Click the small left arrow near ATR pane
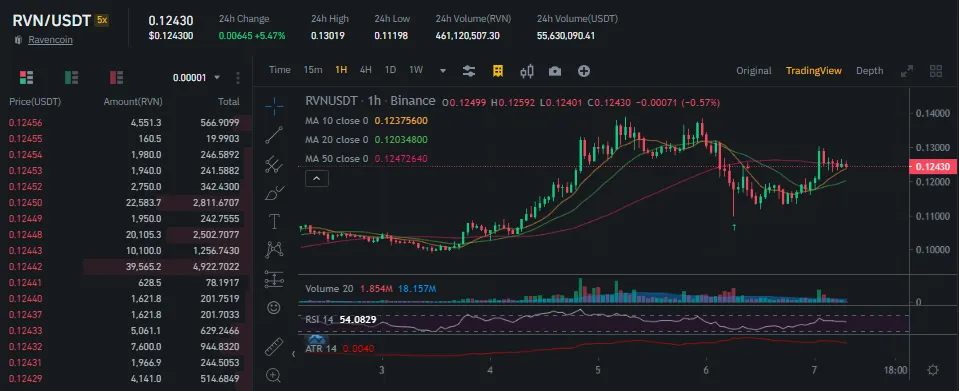 pyautogui.click(x=294, y=354)
